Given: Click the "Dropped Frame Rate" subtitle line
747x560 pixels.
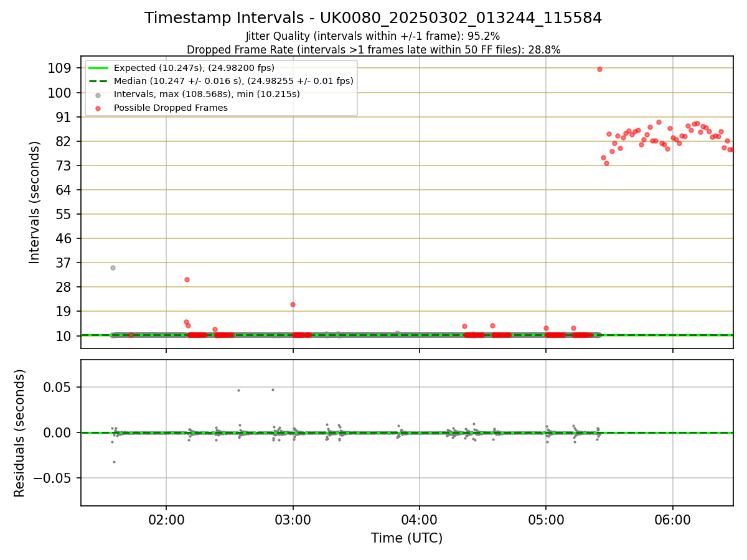Looking at the screenshot, I should click(373, 50).
